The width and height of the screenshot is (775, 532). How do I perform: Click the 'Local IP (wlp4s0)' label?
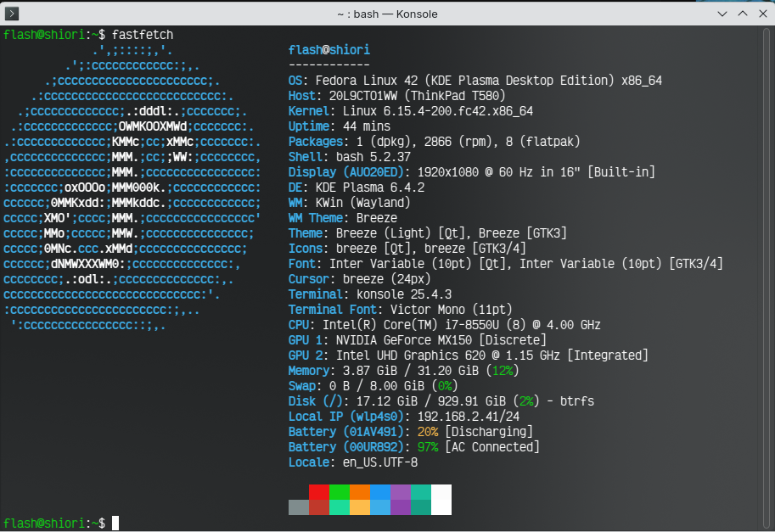346,417
